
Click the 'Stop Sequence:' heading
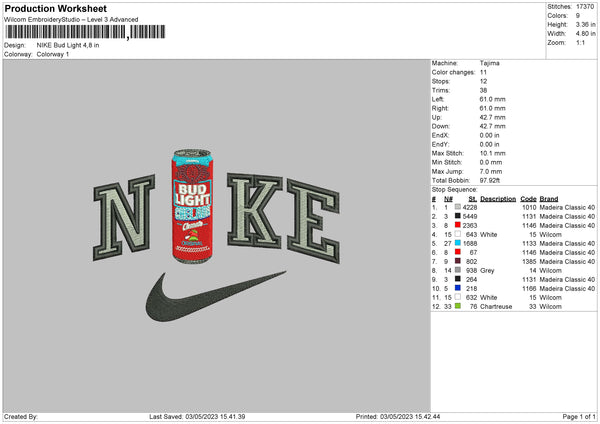click(455, 189)
